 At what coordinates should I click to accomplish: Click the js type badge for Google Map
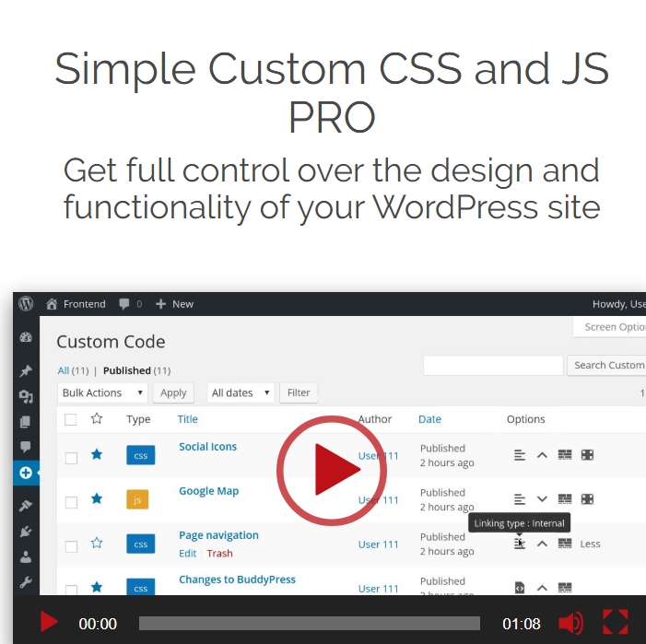[137, 499]
